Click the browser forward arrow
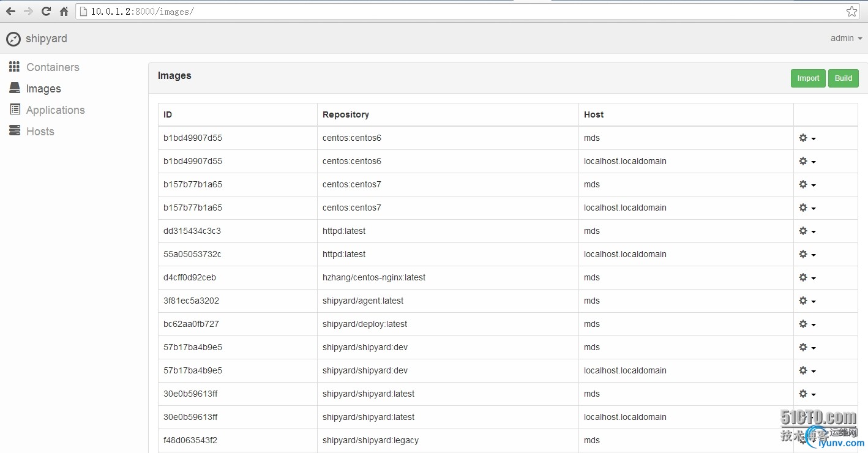The image size is (868, 453). 28,11
